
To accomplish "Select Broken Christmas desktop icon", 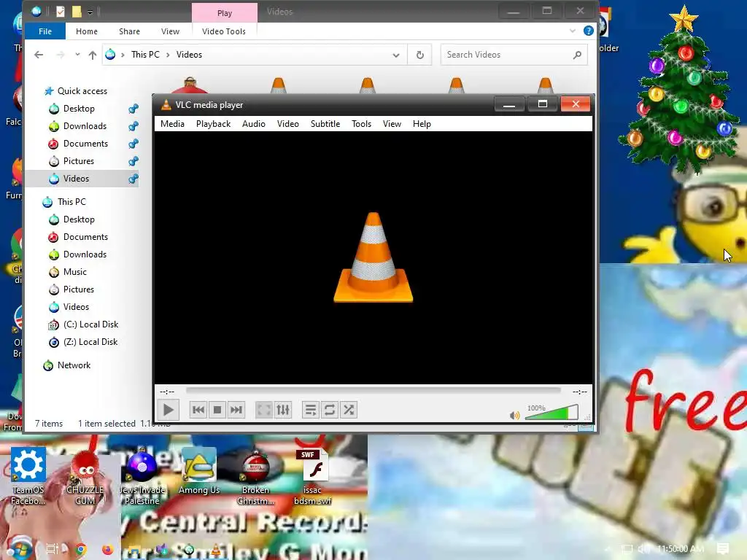I will coord(256,475).
